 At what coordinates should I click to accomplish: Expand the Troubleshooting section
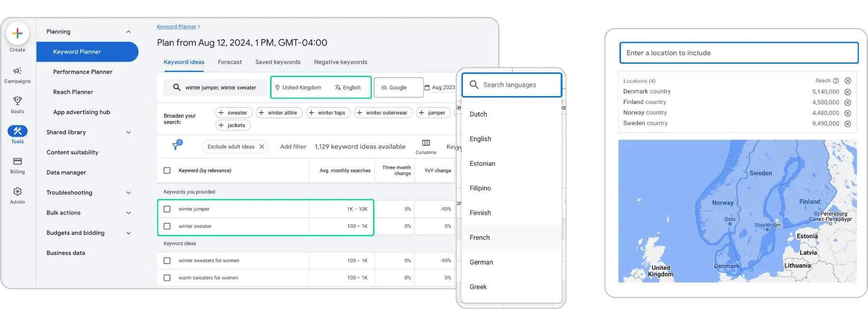tap(128, 193)
